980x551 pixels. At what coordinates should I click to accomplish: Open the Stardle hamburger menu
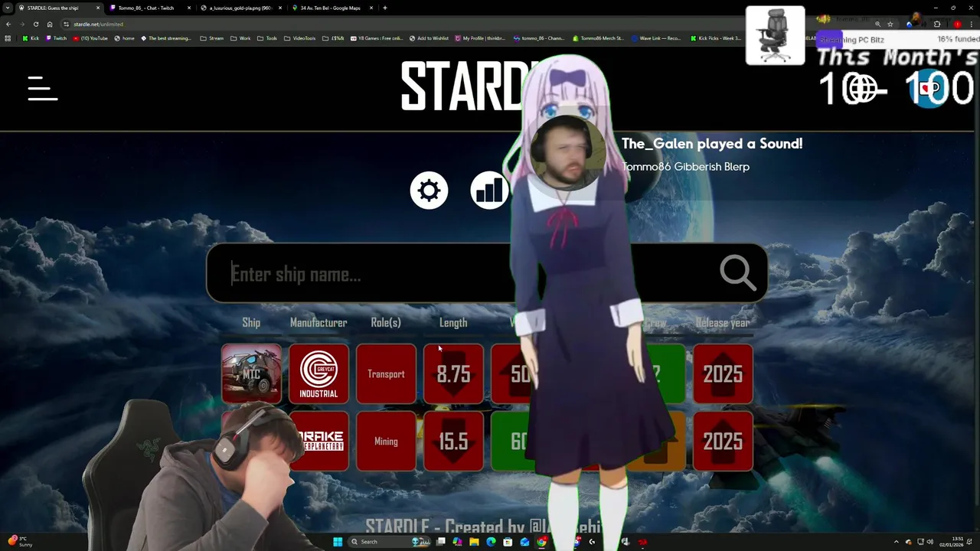tap(43, 88)
